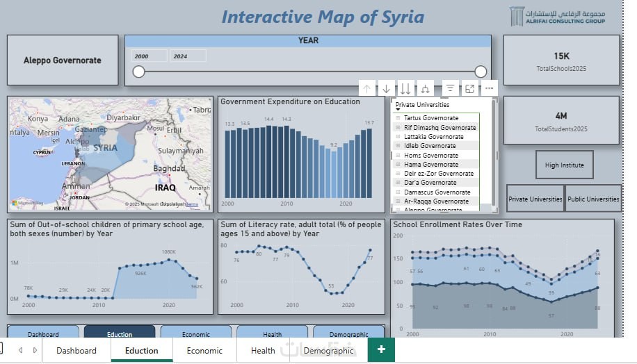Image resolution: width=637 pixels, height=364 pixels.
Task: Click the right year slider handle
Action: [x=481, y=72]
